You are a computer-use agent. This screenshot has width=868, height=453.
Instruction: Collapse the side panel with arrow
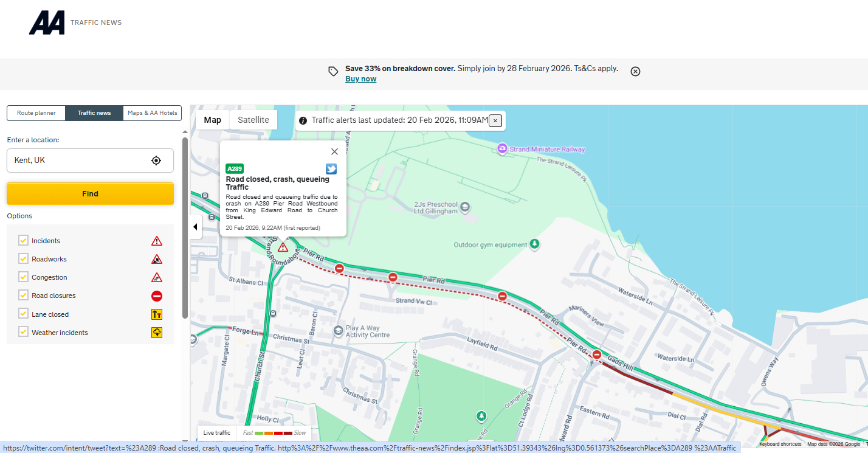click(195, 227)
